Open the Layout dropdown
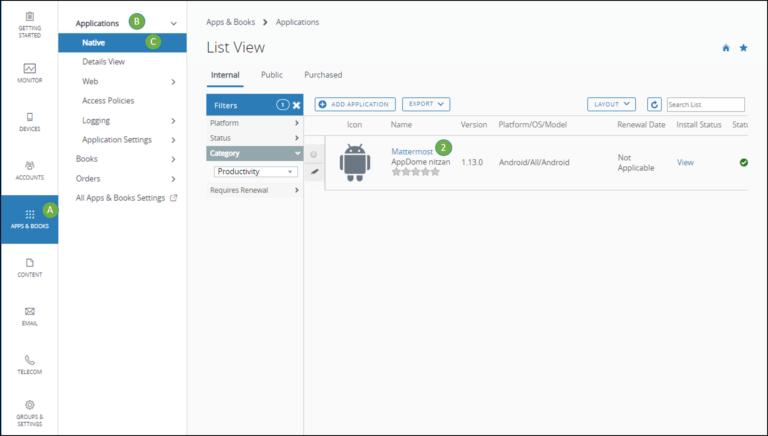 pos(611,104)
